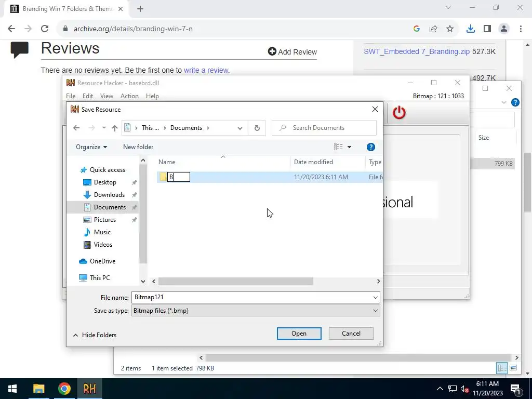Cancel the Save Resource dialog

(351, 334)
